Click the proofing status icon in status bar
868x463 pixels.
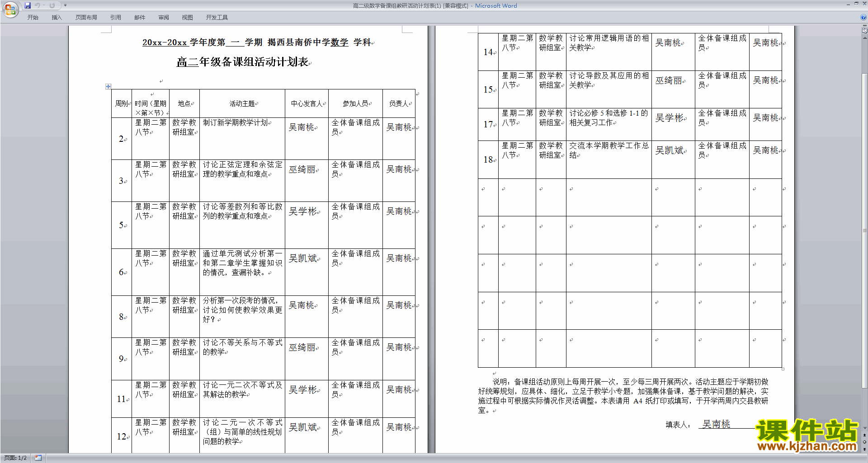tap(38, 458)
